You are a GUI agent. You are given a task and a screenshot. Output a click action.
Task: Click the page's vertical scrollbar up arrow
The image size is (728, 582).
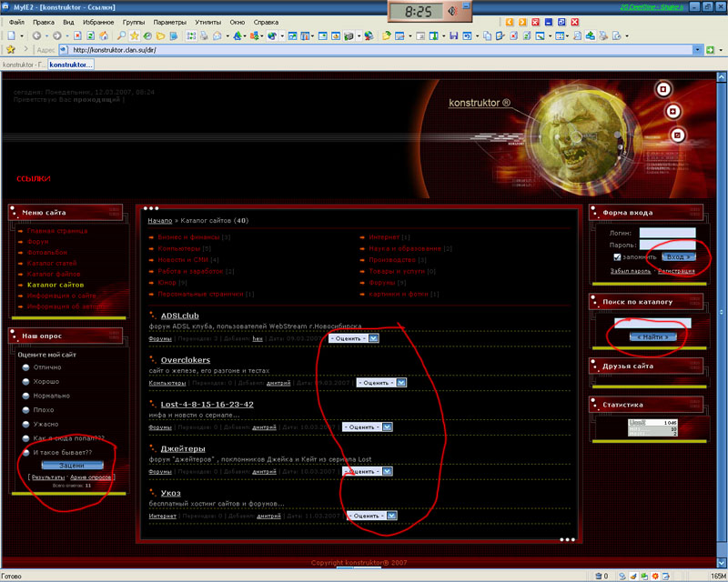point(723,75)
